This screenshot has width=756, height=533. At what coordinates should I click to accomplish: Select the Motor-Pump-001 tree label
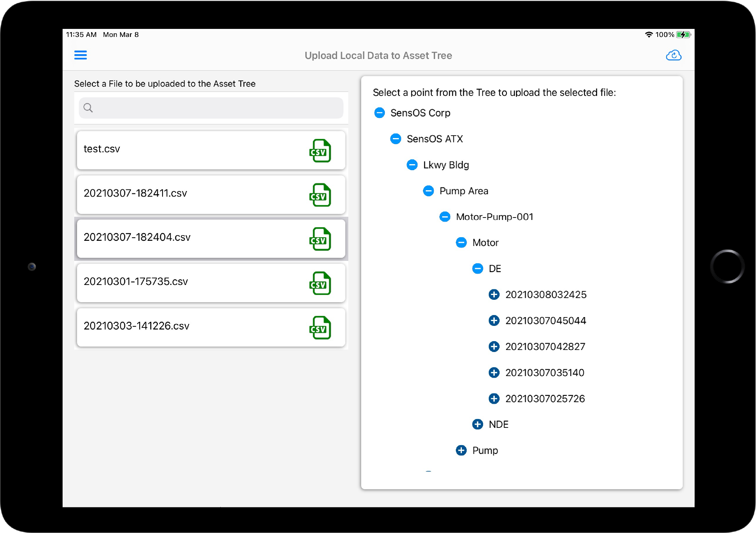coord(494,217)
